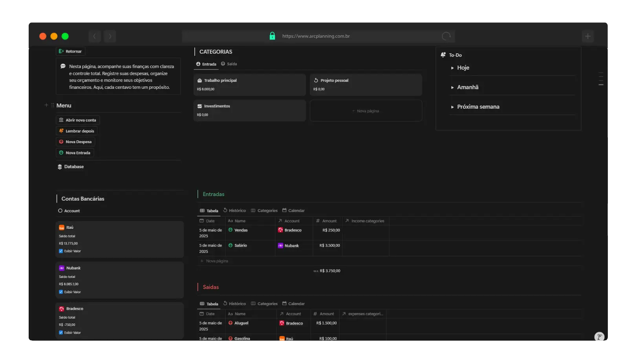644x363 pixels.
Task: Click the Database stack icon
Action: (60, 167)
